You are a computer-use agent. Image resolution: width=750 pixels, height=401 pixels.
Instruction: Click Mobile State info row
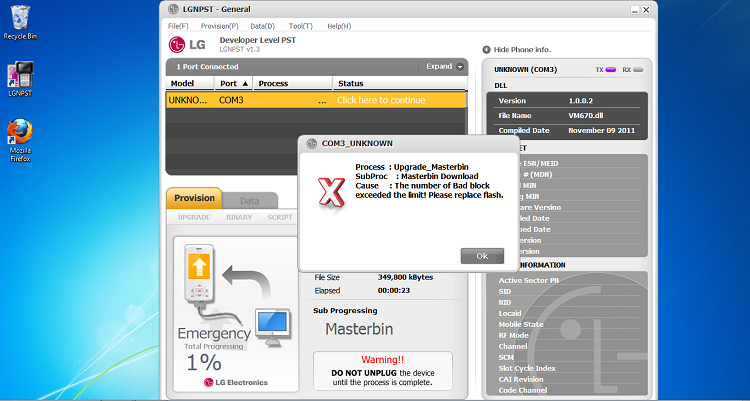click(x=521, y=324)
